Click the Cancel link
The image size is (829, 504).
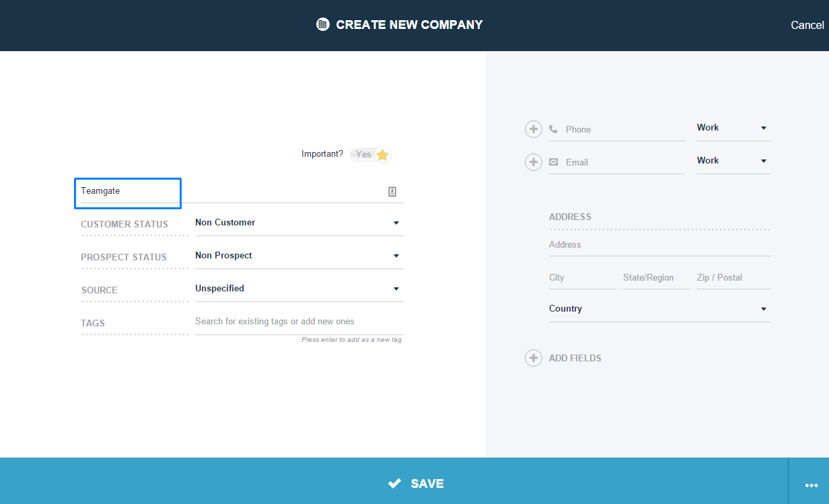point(807,25)
